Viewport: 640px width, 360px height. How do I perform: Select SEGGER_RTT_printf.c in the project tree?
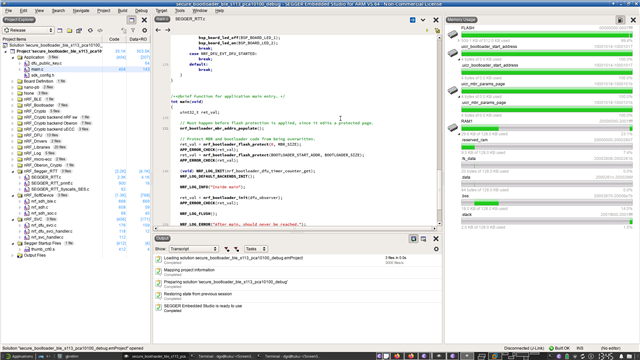tap(52, 183)
